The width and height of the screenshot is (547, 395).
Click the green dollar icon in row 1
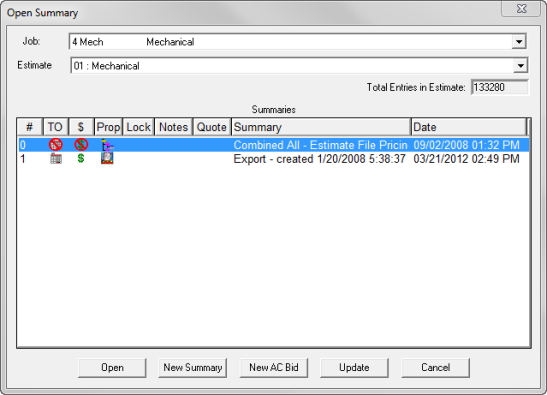(81, 159)
